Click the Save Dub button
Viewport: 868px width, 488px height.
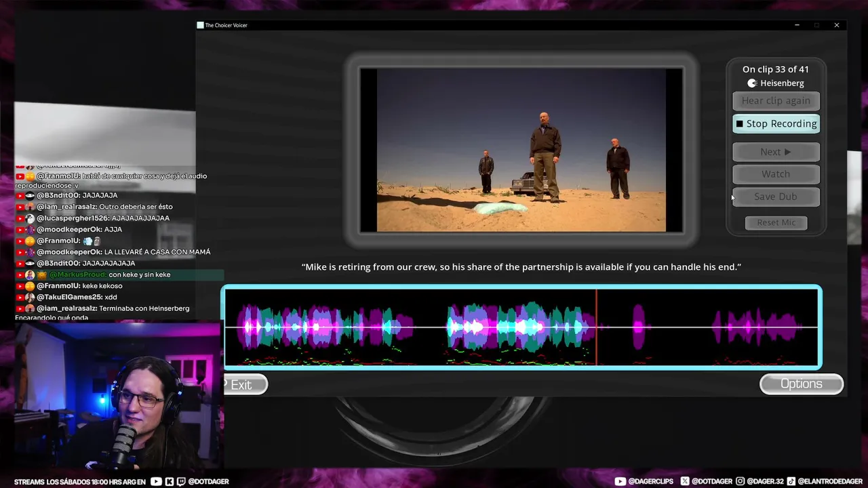(x=776, y=197)
